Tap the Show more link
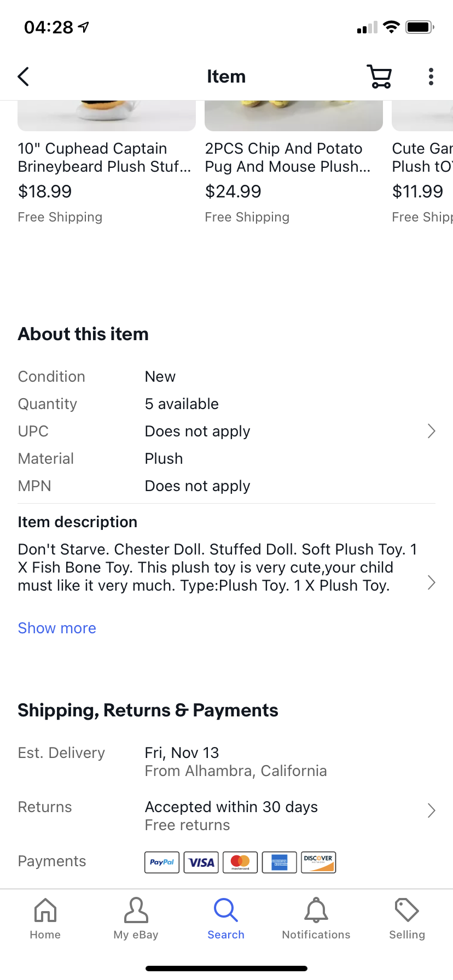This screenshot has width=453, height=980. [57, 628]
